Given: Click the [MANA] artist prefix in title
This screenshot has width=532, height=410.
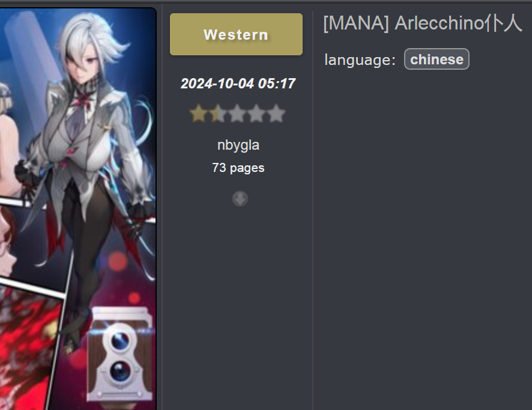Looking at the screenshot, I should [x=356, y=23].
